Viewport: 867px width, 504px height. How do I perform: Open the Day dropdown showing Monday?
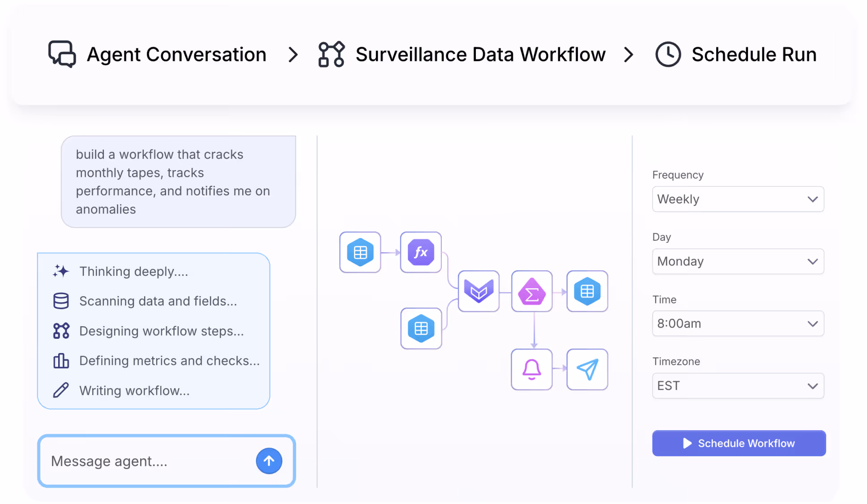(x=738, y=261)
